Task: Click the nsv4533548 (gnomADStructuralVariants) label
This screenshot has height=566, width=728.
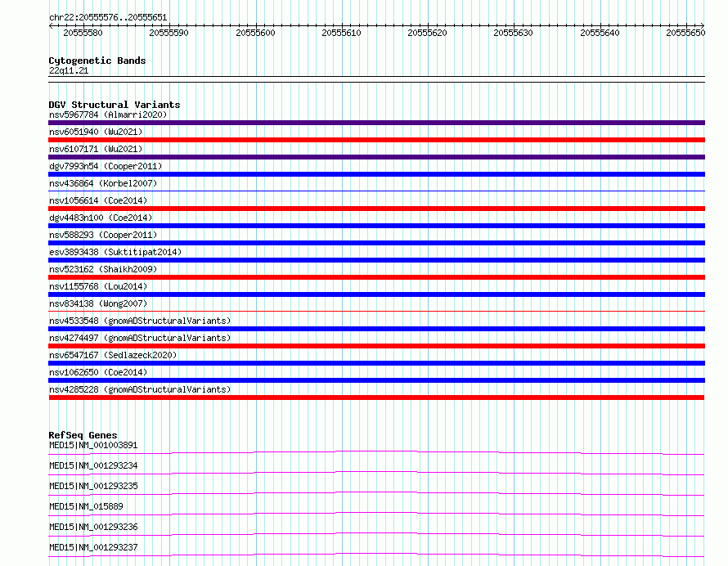Action: (x=140, y=321)
